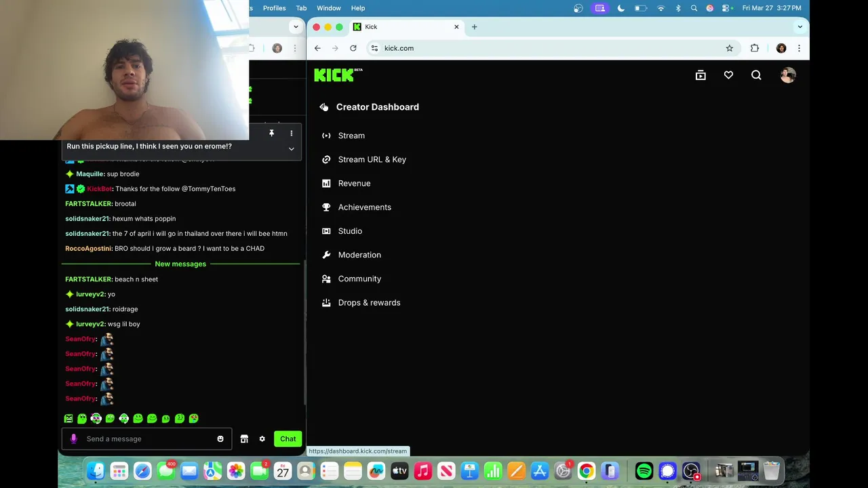Viewport: 868px width, 488px height.
Task: Open Signal from the Dock
Action: 667,470
